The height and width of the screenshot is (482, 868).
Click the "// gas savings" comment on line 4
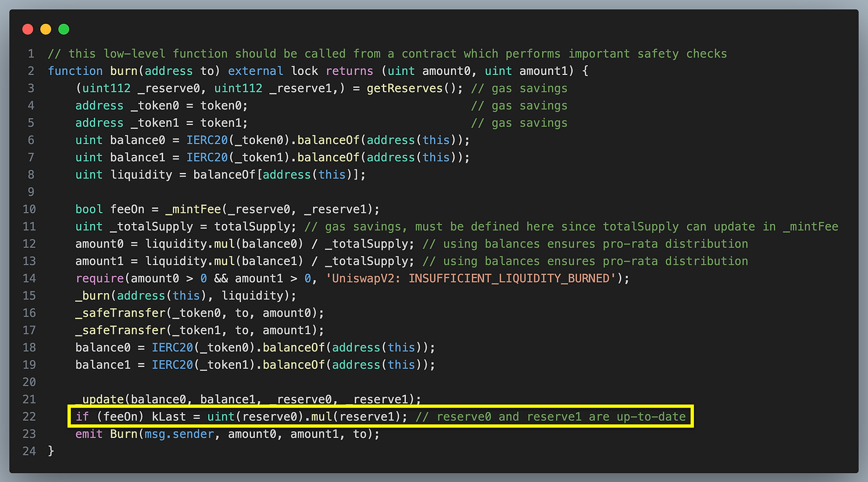point(519,106)
